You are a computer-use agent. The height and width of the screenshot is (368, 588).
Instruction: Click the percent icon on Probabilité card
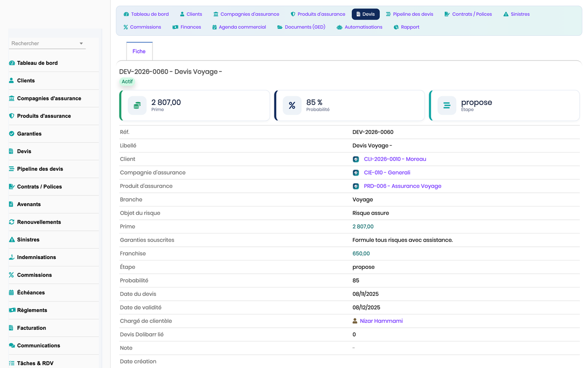point(292,105)
